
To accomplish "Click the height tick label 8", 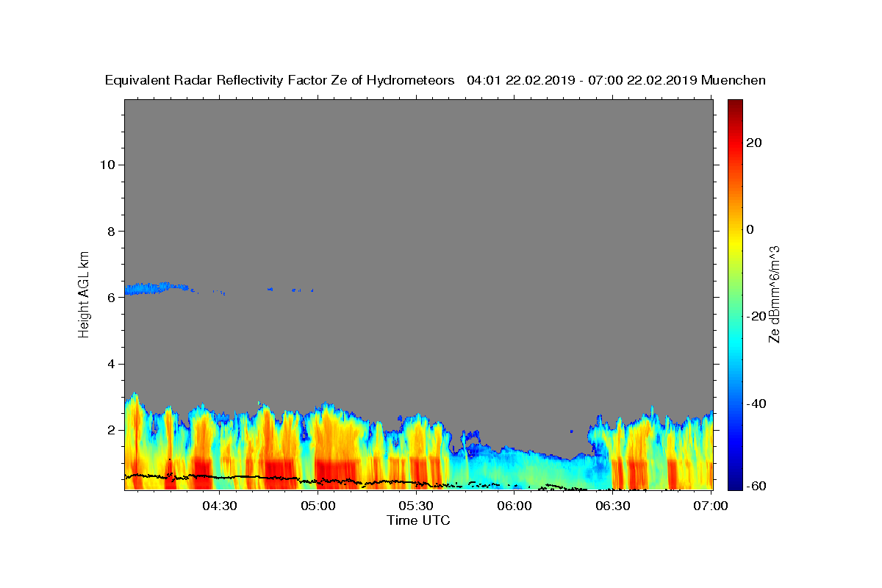I will tap(111, 231).
